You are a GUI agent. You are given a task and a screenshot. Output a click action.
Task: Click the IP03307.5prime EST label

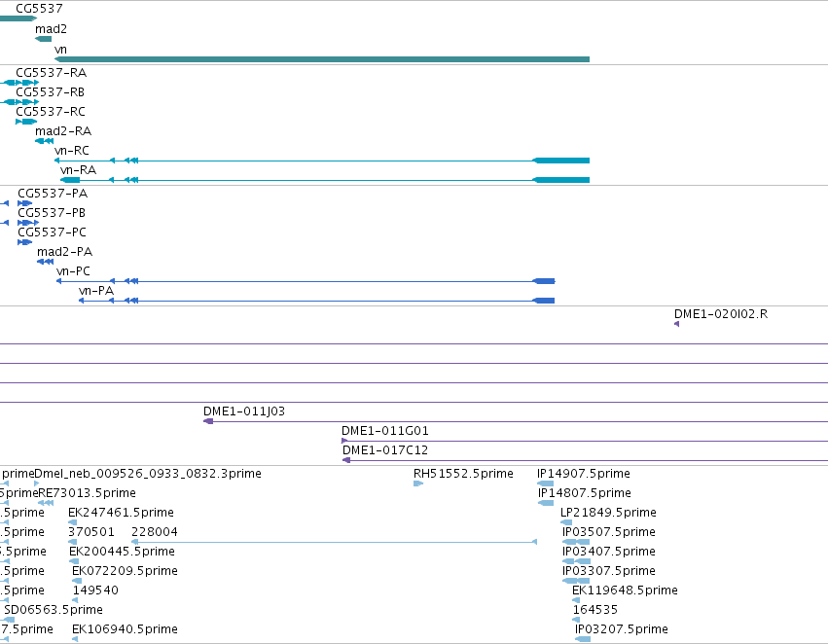[609, 571]
